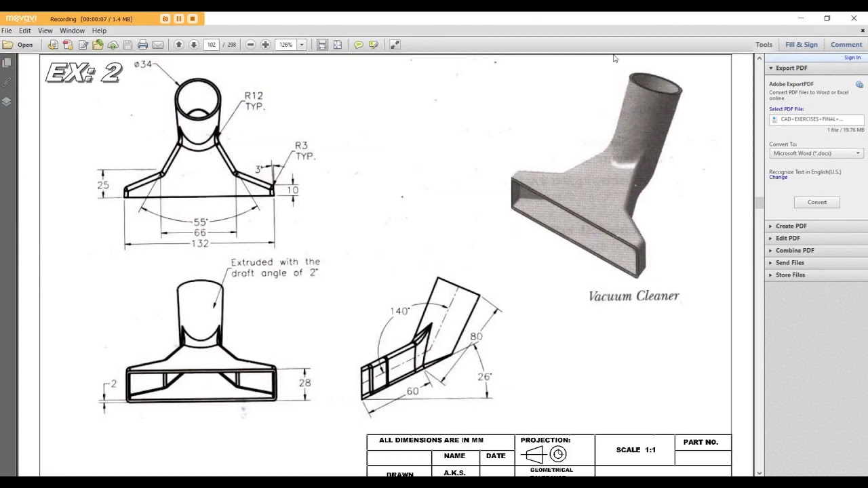Open the Help menu
The image size is (868, 488).
[99, 30]
